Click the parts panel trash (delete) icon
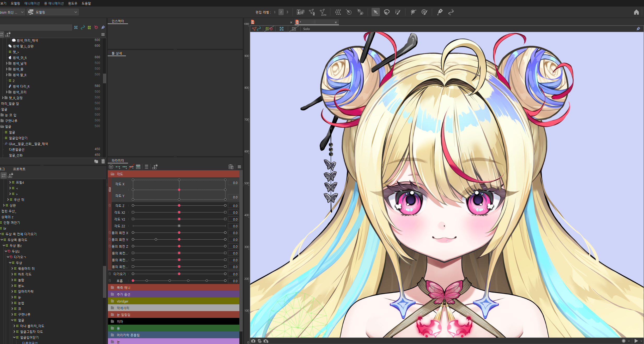Screen dimensions: 644x344 pyautogui.click(x=103, y=161)
